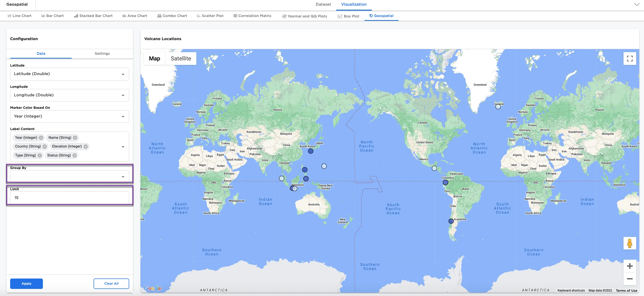Remove Name (String) label chip
This screenshot has width=644, height=296.
(75, 138)
